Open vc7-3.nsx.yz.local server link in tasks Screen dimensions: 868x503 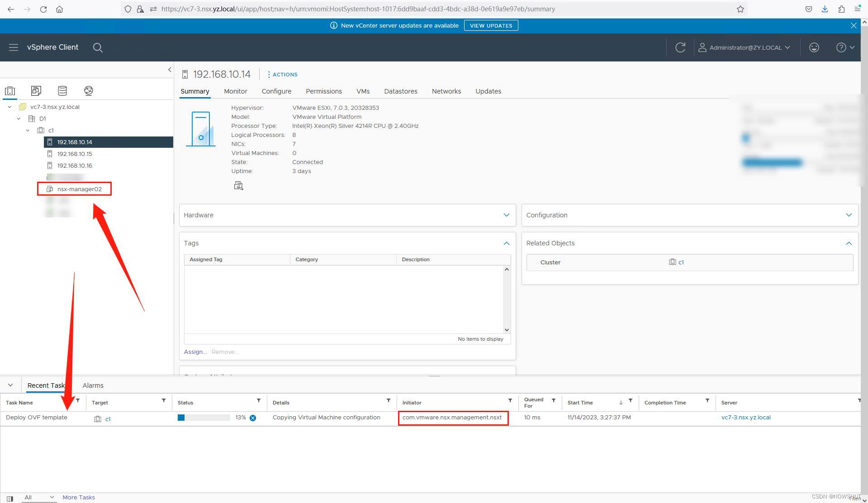click(x=746, y=418)
